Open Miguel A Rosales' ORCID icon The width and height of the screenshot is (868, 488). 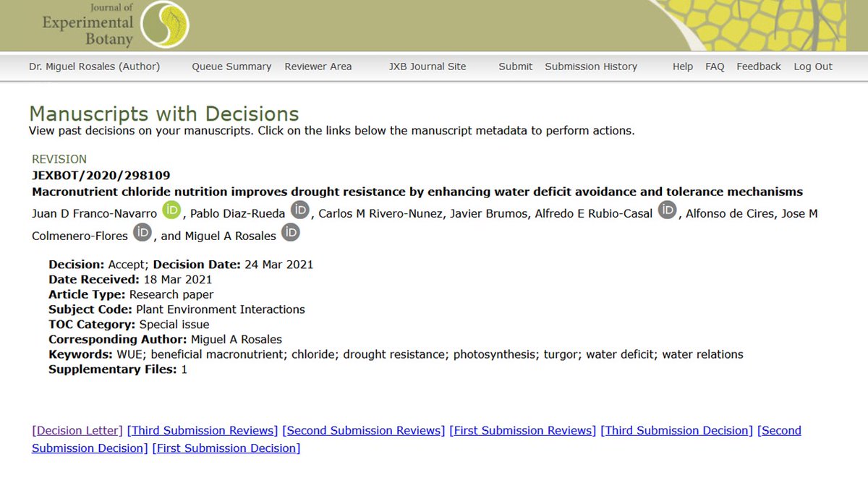[x=290, y=233]
